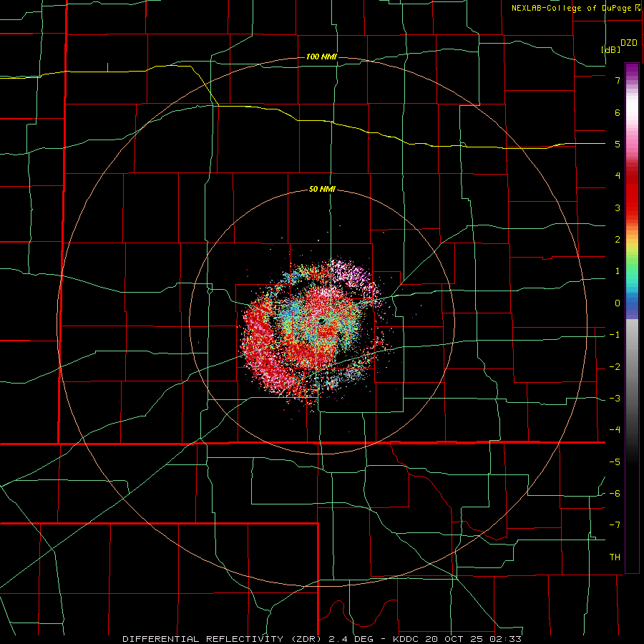Click the ZDR color bar legend
Viewport: 644px width, 644px height.
[x=632, y=318]
